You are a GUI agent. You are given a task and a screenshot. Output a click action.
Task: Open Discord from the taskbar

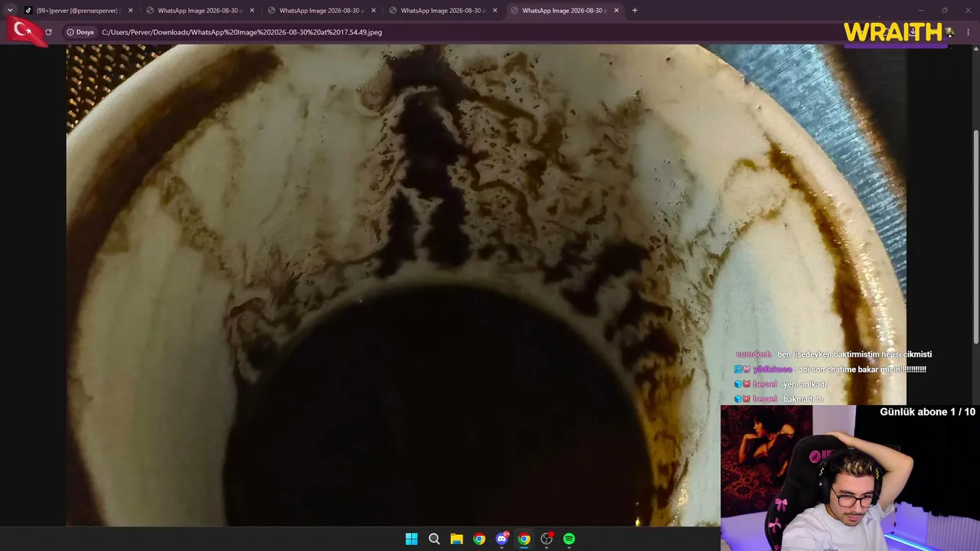[501, 539]
